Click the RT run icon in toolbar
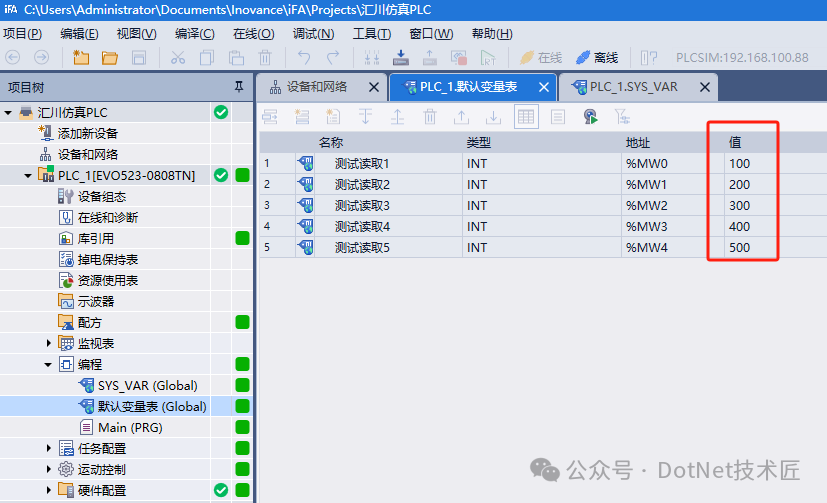The image size is (827, 503). (488, 57)
